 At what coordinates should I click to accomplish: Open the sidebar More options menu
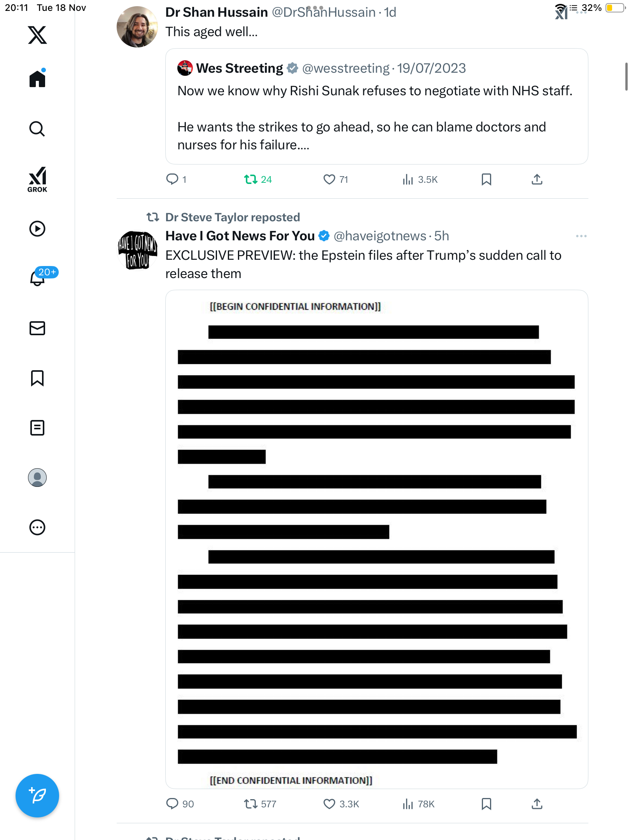(37, 527)
